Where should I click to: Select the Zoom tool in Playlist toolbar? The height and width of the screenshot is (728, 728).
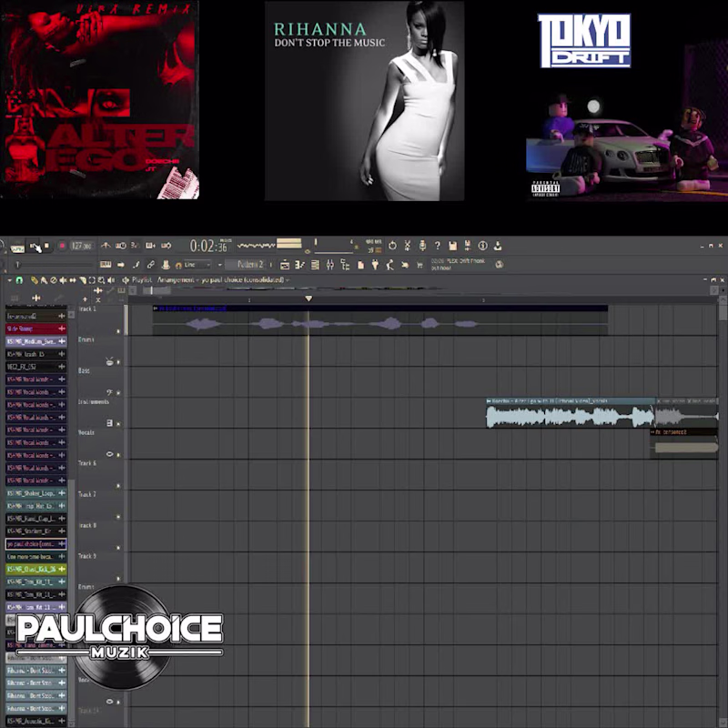pos(101,280)
